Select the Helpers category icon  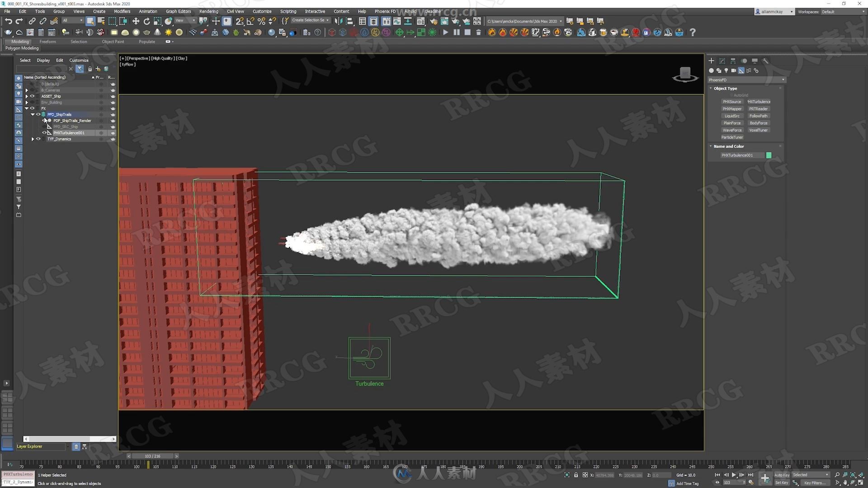tap(741, 70)
